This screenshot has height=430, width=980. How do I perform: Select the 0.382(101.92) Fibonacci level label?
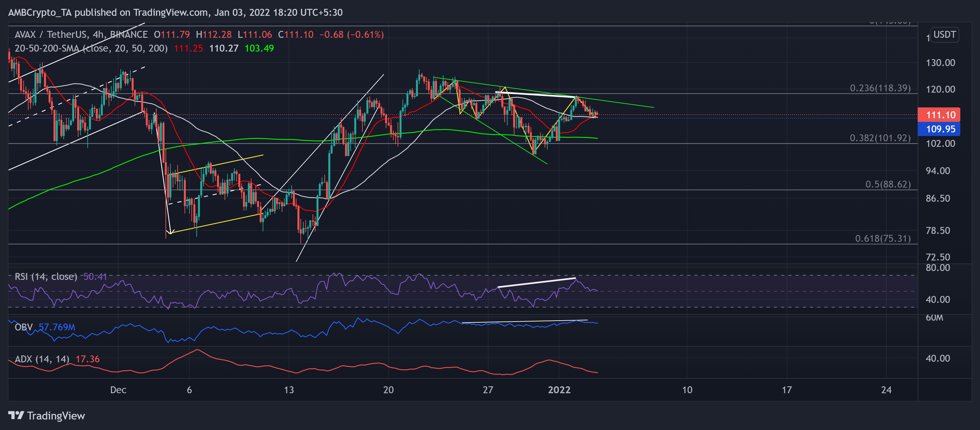[x=880, y=138]
